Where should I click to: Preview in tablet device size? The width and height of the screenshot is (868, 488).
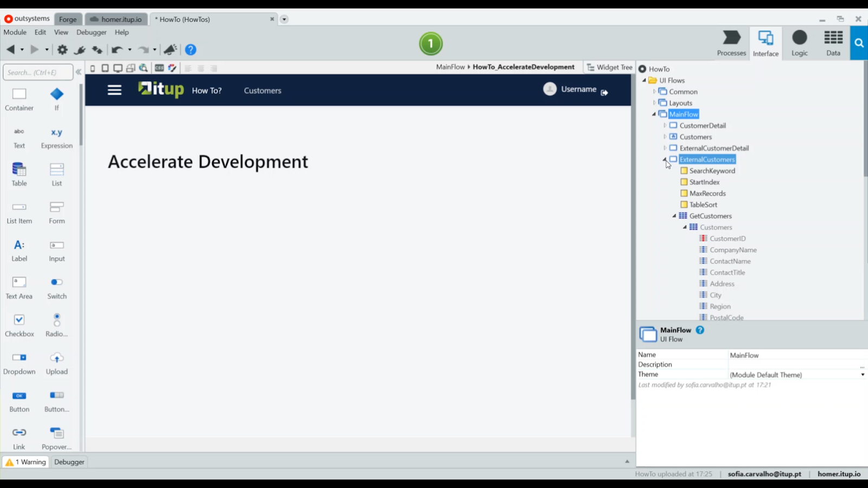pyautogui.click(x=105, y=68)
